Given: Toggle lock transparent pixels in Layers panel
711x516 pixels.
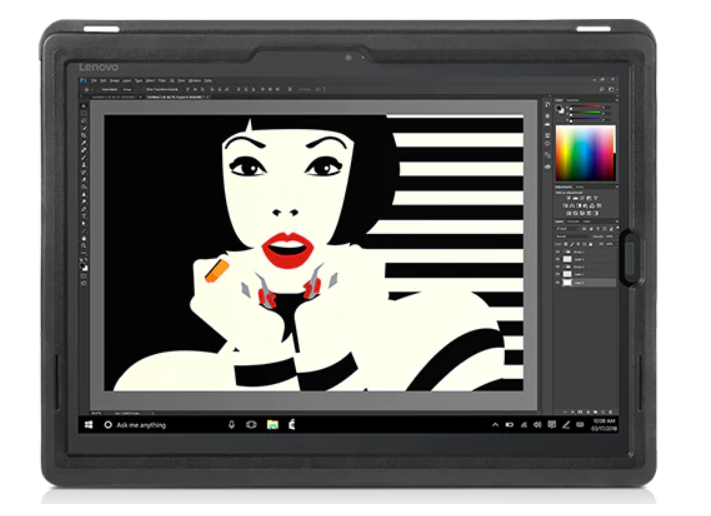Looking at the screenshot, I should [565, 244].
